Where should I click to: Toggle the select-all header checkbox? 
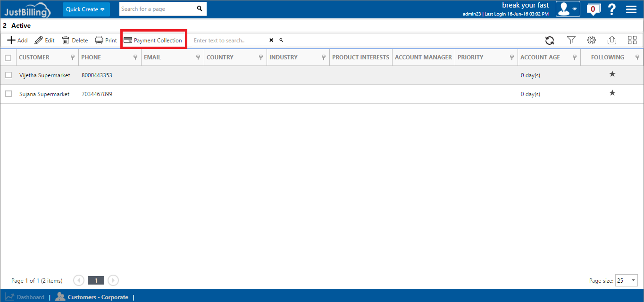[x=8, y=57]
